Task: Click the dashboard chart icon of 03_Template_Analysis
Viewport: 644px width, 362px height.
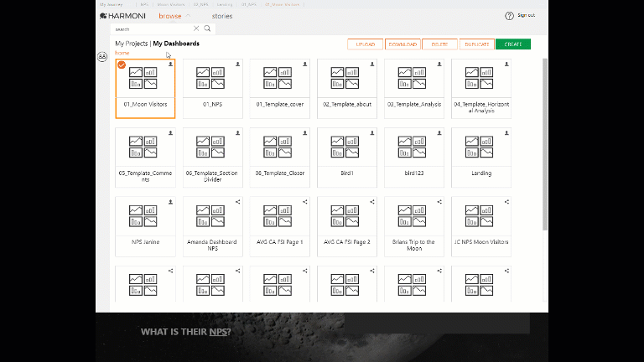Action: (412, 78)
